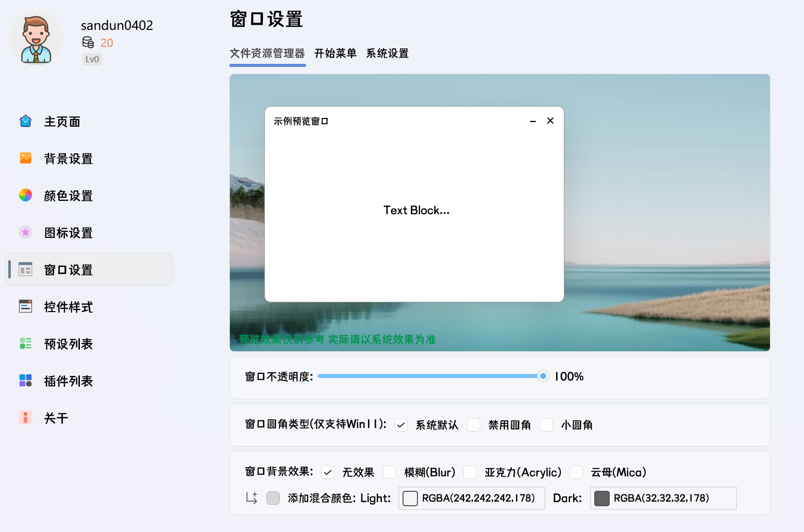Click the 窗口设置 page heading
Image resolution: width=804 pixels, height=532 pixels.
click(266, 19)
